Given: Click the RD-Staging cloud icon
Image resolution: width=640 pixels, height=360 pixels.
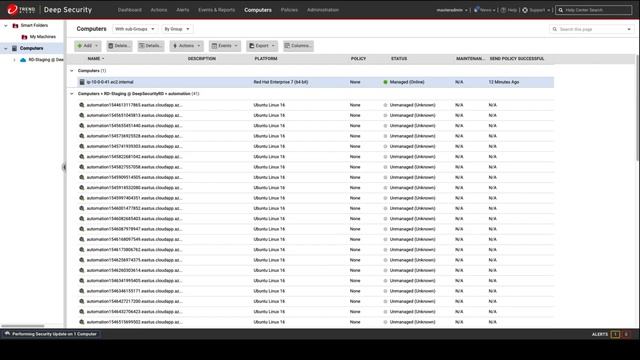Looking at the screenshot, I should [x=23, y=60].
